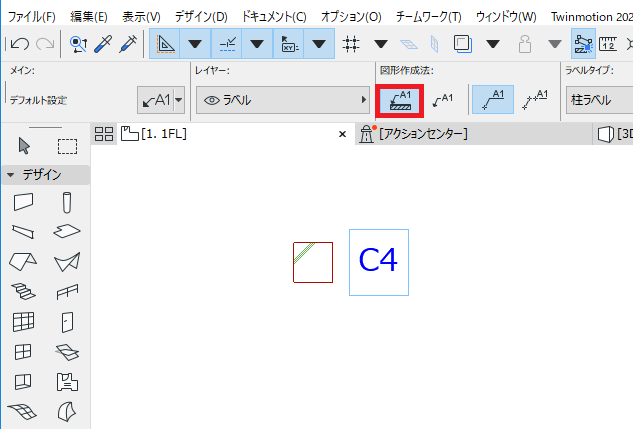Click the Undo arrow icon
This screenshot has width=633, height=429.
click(x=20, y=44)
